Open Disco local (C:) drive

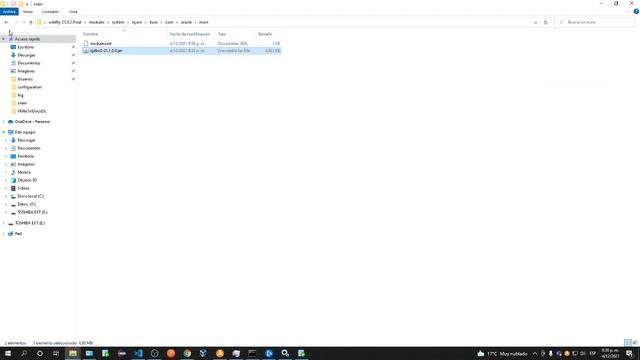pyautogui.click(x=30, y=196)
